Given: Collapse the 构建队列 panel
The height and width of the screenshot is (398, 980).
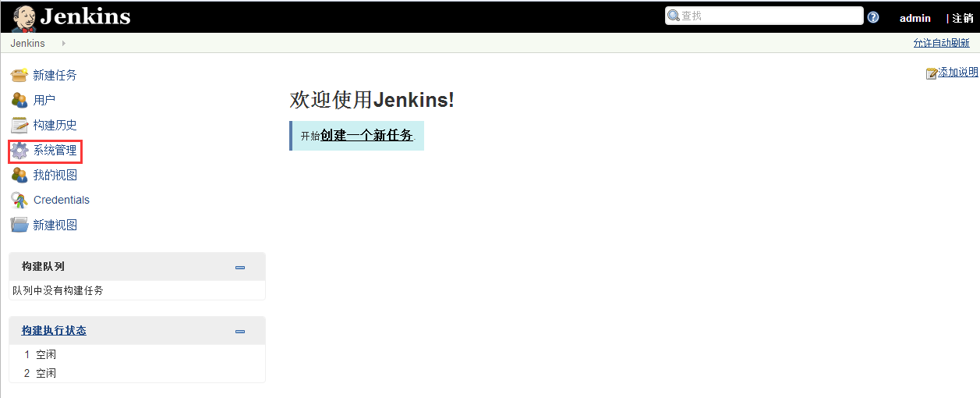Looking at the screenshot, I should [240, 268].
